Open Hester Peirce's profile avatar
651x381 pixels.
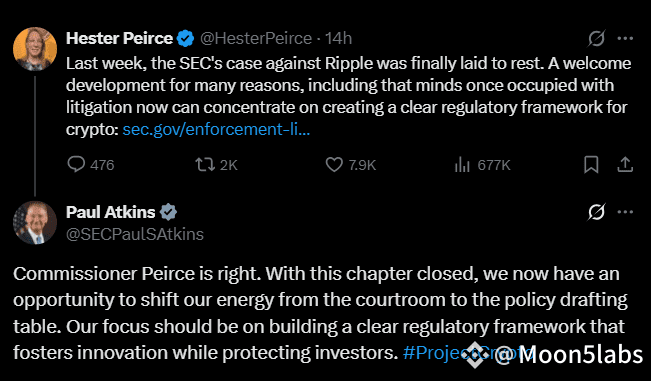click(x=35, y=49)
